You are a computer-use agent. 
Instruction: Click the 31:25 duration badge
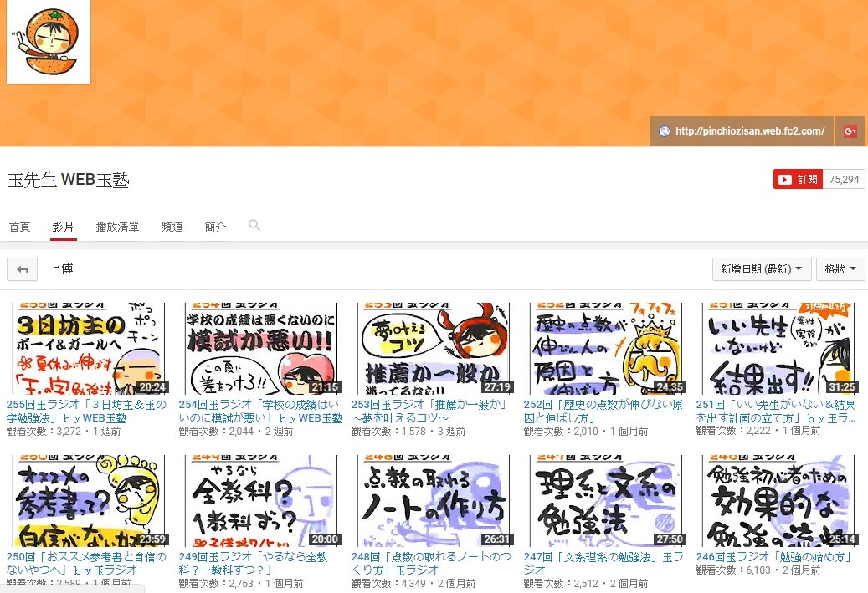tap(842, 387)
